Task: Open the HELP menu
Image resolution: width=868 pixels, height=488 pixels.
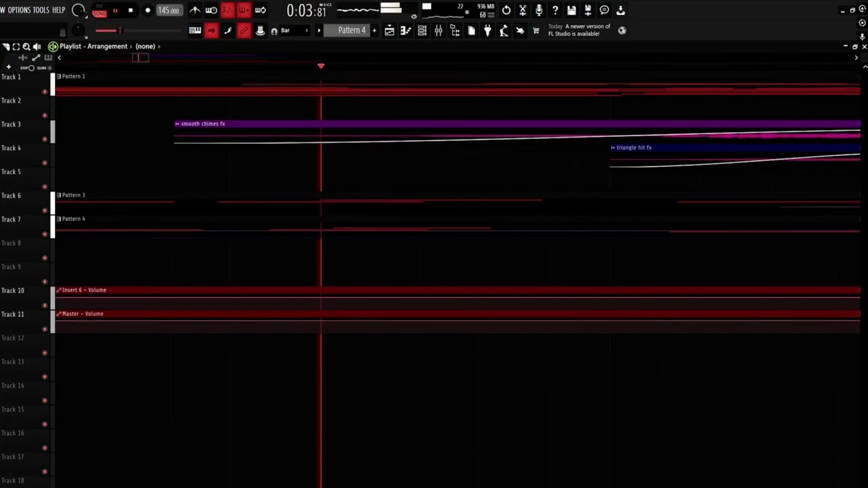Action: tap(58, 10)
